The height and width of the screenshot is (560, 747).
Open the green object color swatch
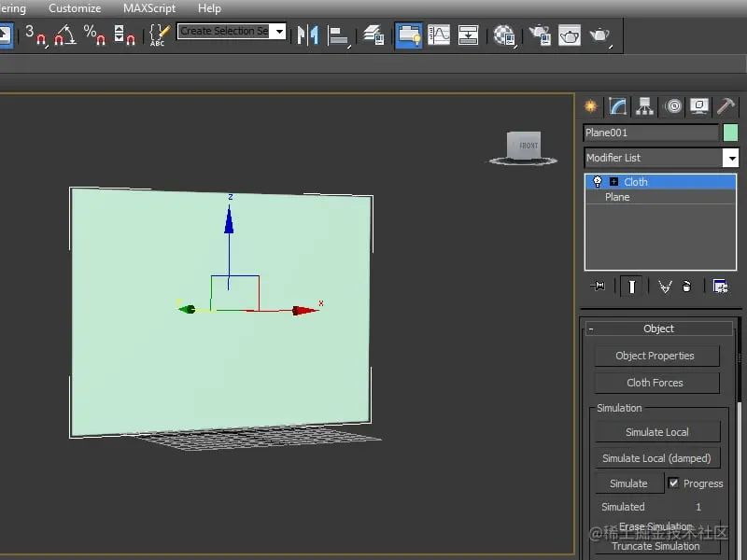(730, 133)
